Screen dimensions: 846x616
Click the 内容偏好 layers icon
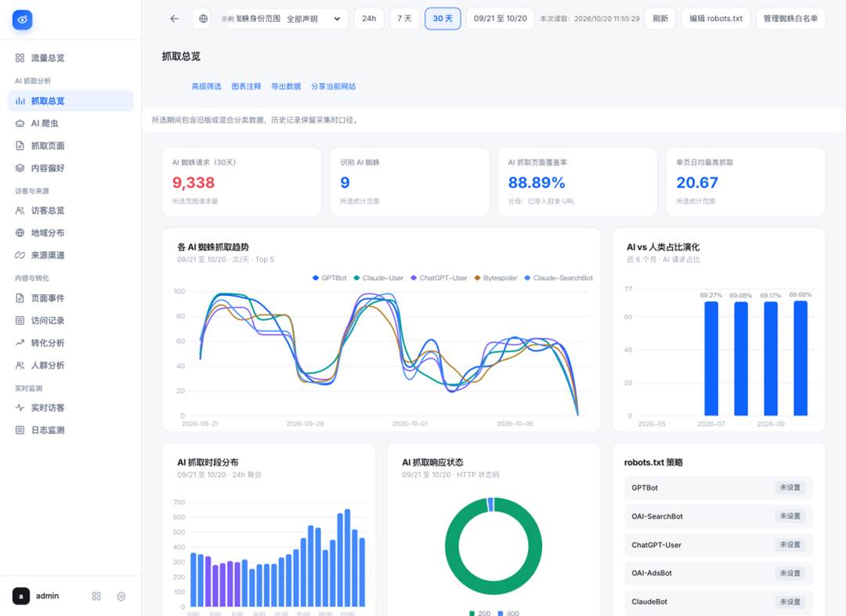[x=20, y=168]
